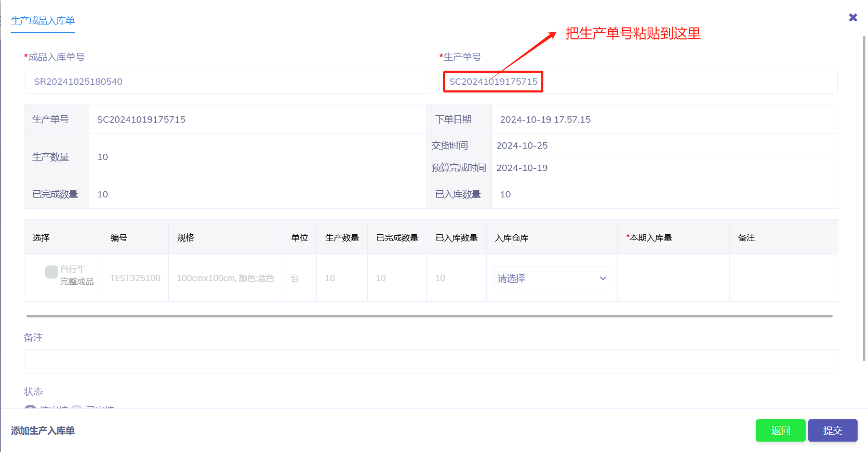Select the second 状态 radio button
868x452 pixels.
point(77,408)
